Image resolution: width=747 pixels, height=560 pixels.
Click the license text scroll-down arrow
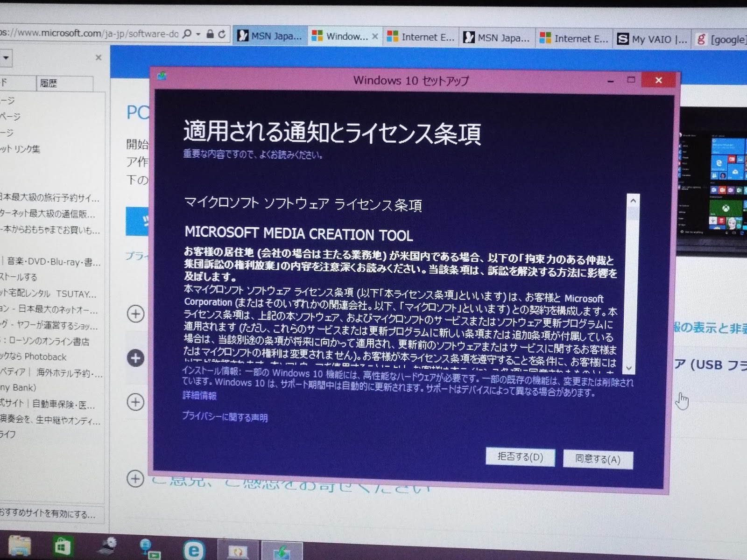pos(629,368)
